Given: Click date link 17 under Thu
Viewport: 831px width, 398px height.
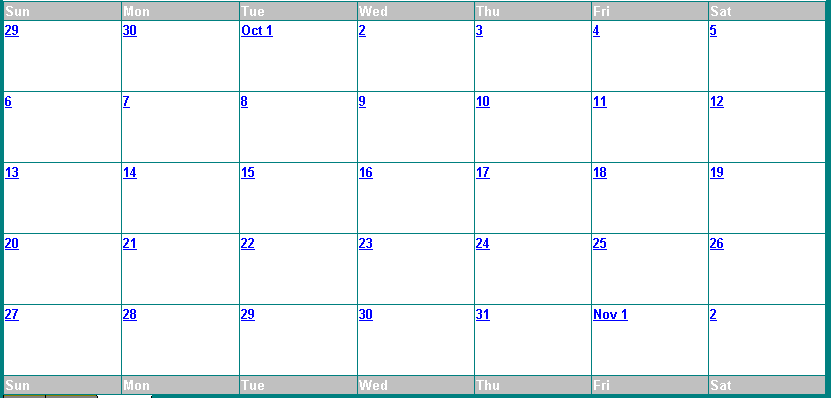Looking at the screenshot, I should (482, 173).
